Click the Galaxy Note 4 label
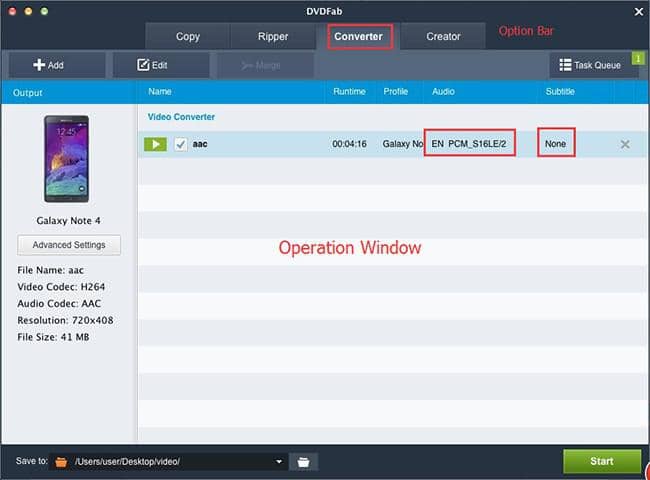Viewport: 650px width, 480px height. (68, 221)
